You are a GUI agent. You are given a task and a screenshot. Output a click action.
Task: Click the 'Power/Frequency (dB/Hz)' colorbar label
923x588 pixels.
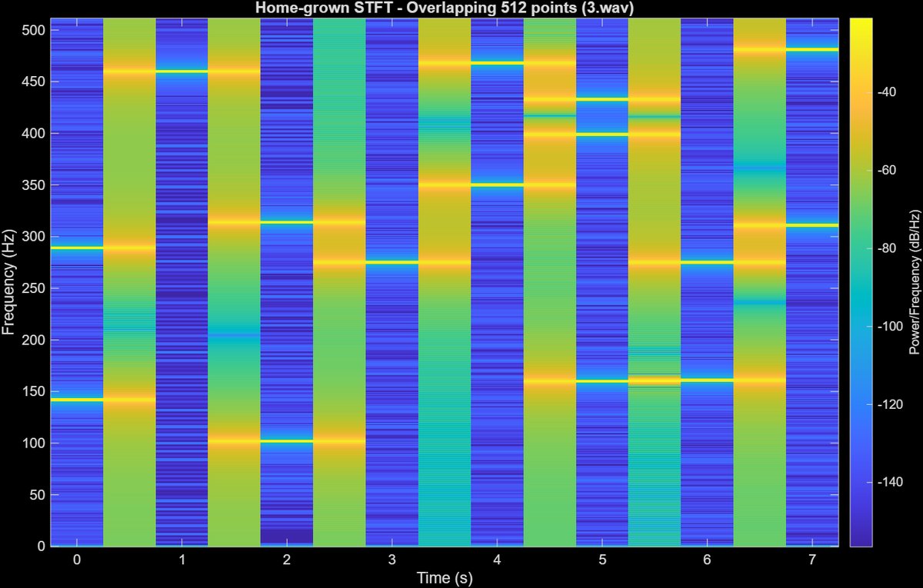pyautogui.click(x=915, y=281)
